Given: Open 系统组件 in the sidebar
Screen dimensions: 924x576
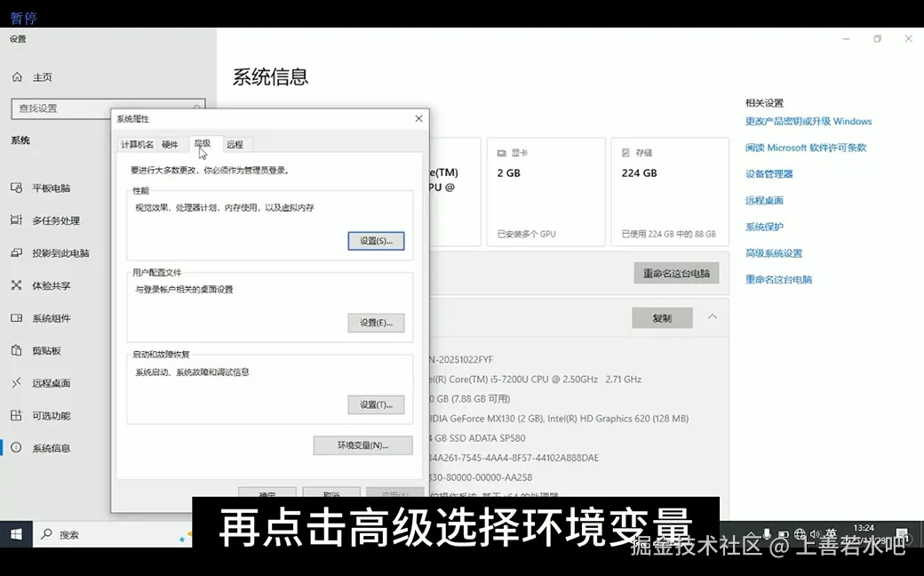Looking at the screenshot, I should [51, 317].
